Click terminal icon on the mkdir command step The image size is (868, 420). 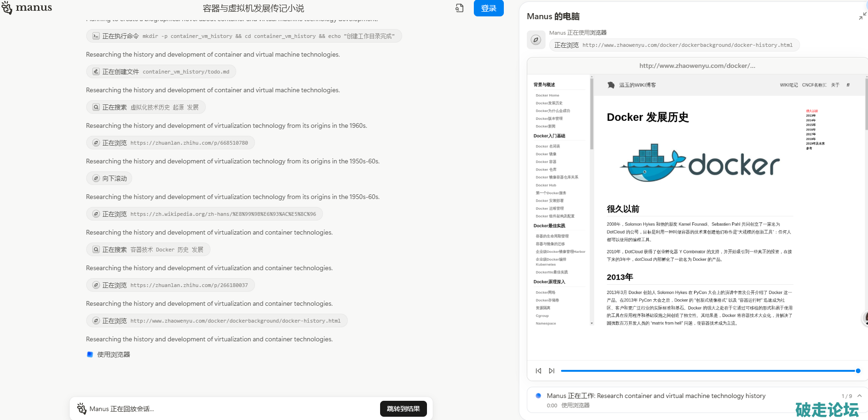click(x=96, y=36)
